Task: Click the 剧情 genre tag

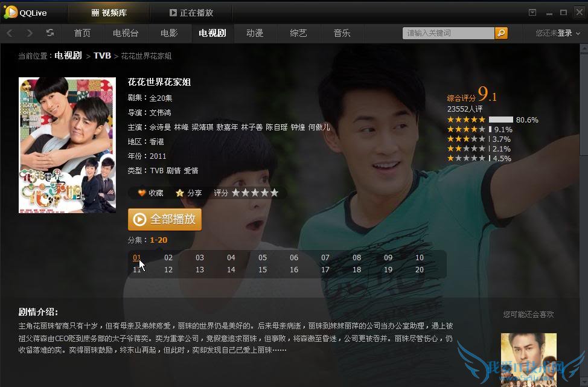Action: click(174, 171)
